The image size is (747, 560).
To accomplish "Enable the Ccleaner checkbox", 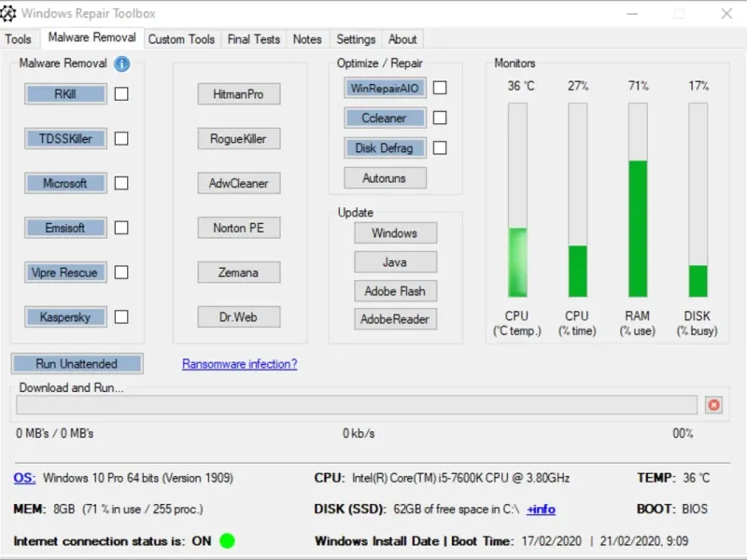I will (440, 118).
